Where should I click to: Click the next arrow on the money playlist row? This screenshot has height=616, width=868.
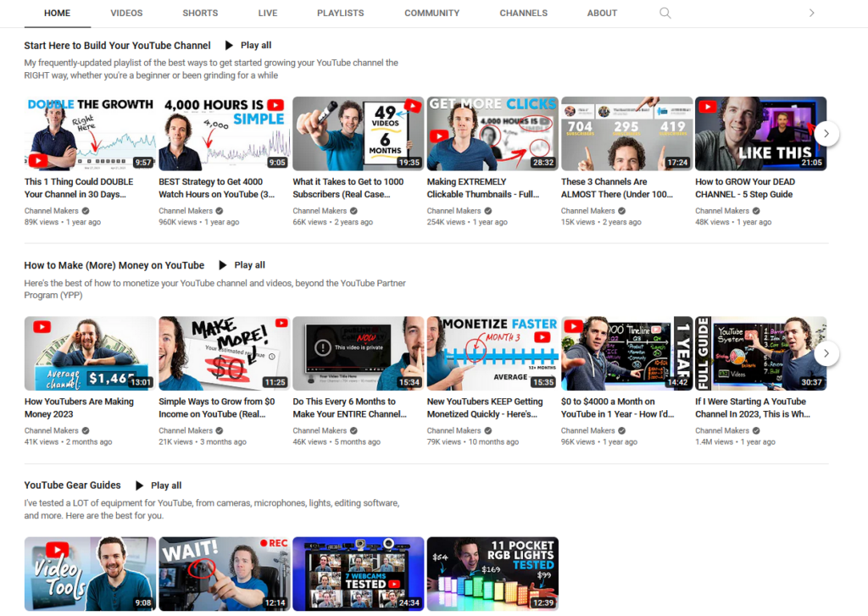pyautogui.click(x=826, y=353)
